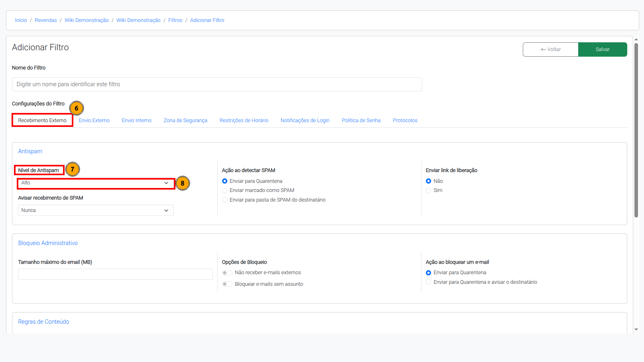Select Enviar para Quarentena under Ação ao bloquear

(x=429, y=273)
